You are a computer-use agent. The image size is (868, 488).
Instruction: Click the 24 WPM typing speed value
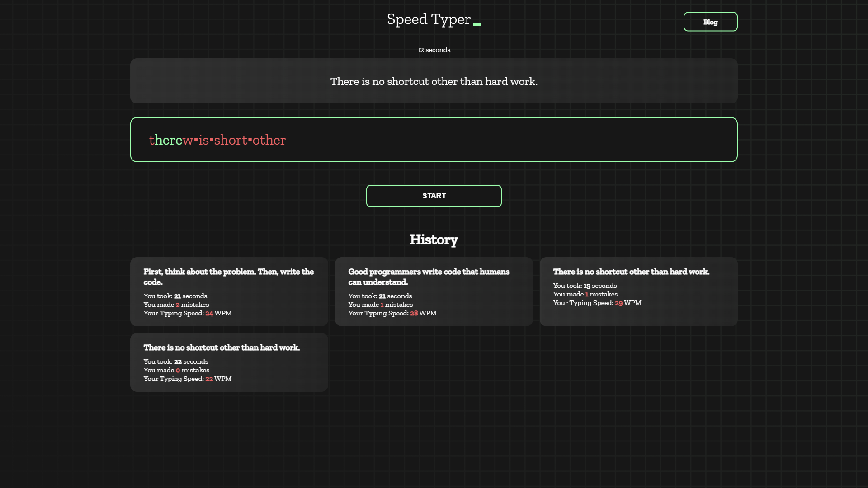coord(209,313)
